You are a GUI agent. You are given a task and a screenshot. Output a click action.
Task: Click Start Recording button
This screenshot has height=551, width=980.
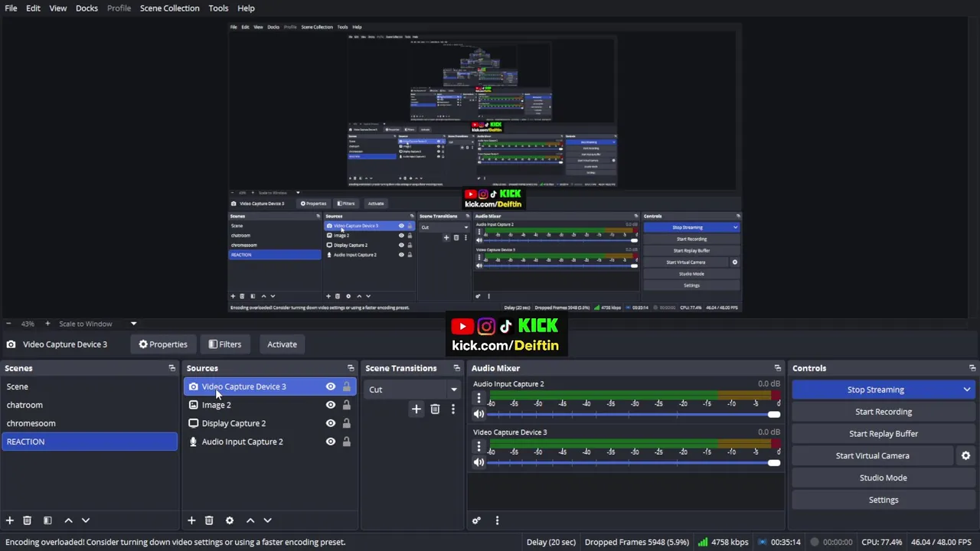point(884,412)
